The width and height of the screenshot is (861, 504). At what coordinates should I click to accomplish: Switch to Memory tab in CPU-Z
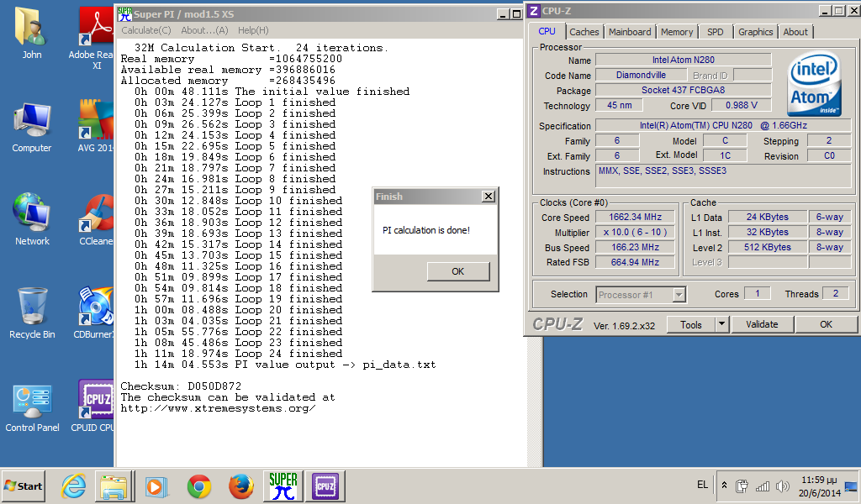point(677,32)
